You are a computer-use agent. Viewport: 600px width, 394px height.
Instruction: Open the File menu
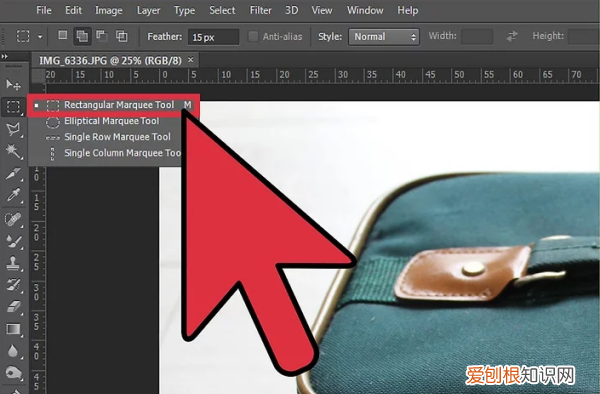tap(44, 10)
